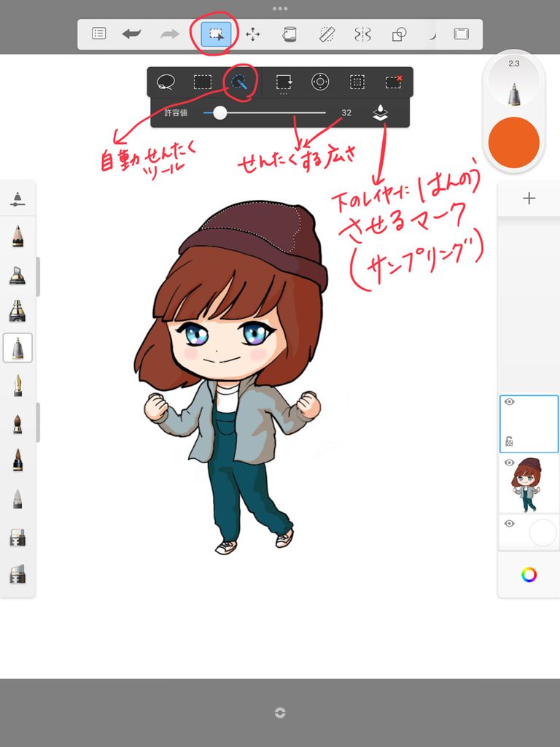Select the character layer thumbnail
This screenshot has height=747, width=560.
coord(528,484)
